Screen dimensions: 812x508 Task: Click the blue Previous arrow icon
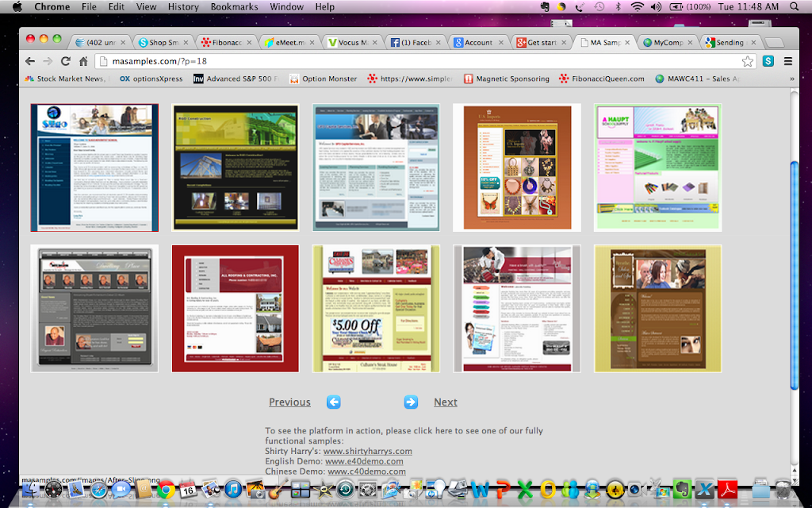pos(334,402)
